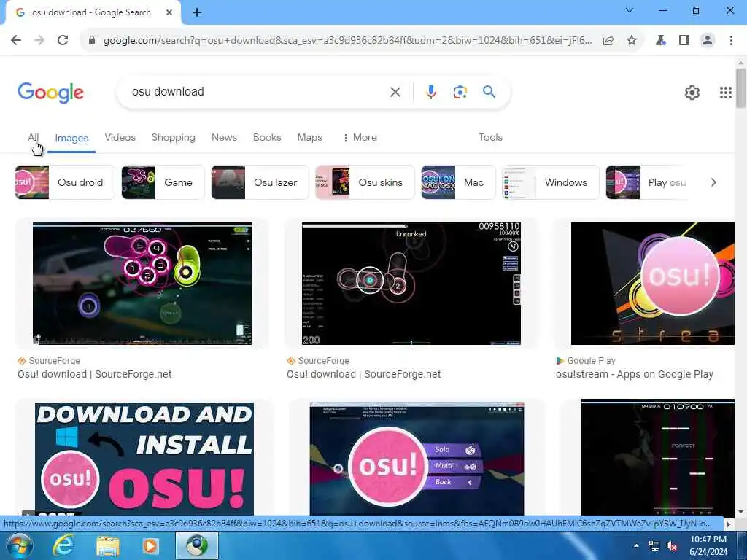Open Windows Media Player from the taskbar

pos(151,546)
